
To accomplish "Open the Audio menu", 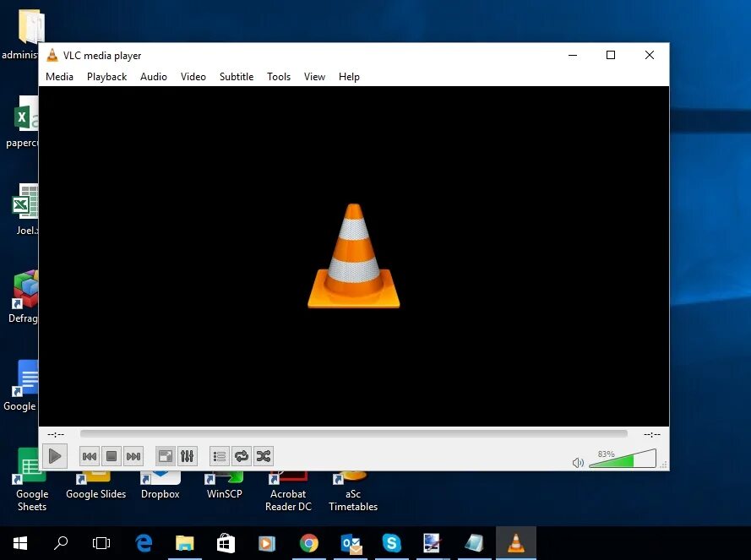I will (154, 77).
